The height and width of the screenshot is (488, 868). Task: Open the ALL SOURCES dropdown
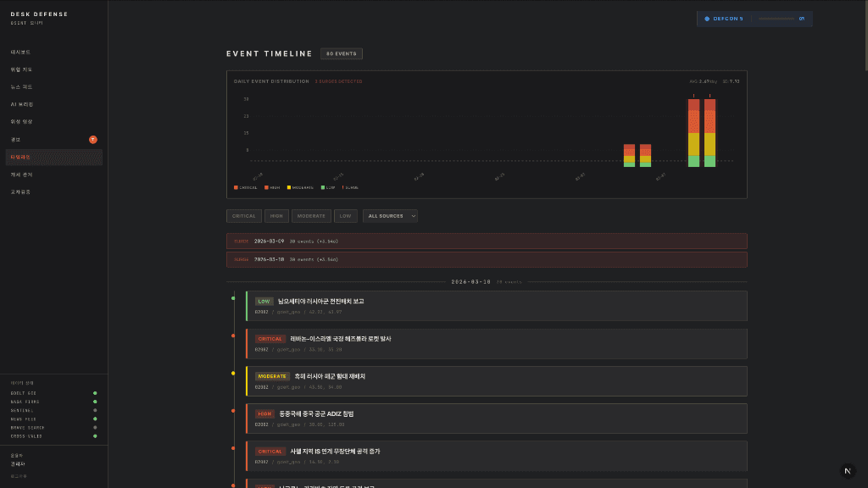click(x=390, y=216)
